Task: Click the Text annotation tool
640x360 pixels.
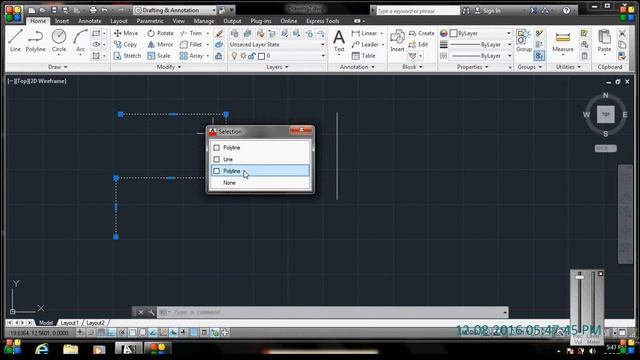Action: click(x=339, y=41)
